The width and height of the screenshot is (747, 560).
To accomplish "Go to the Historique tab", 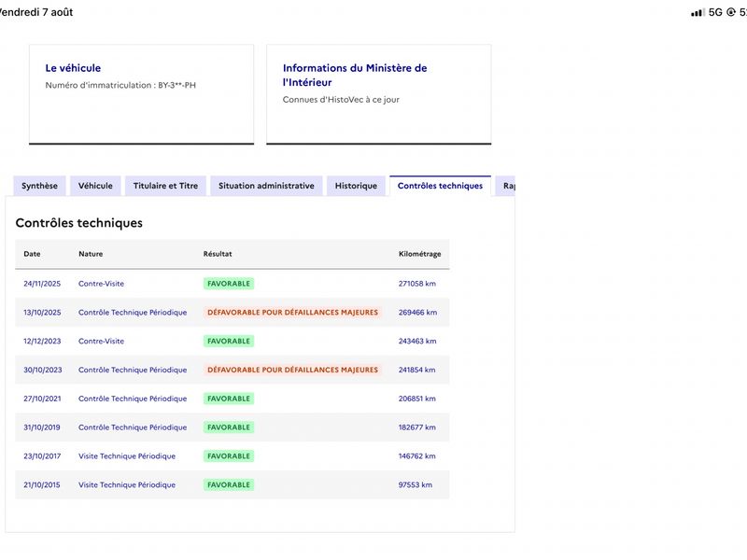I will [356, 186].
